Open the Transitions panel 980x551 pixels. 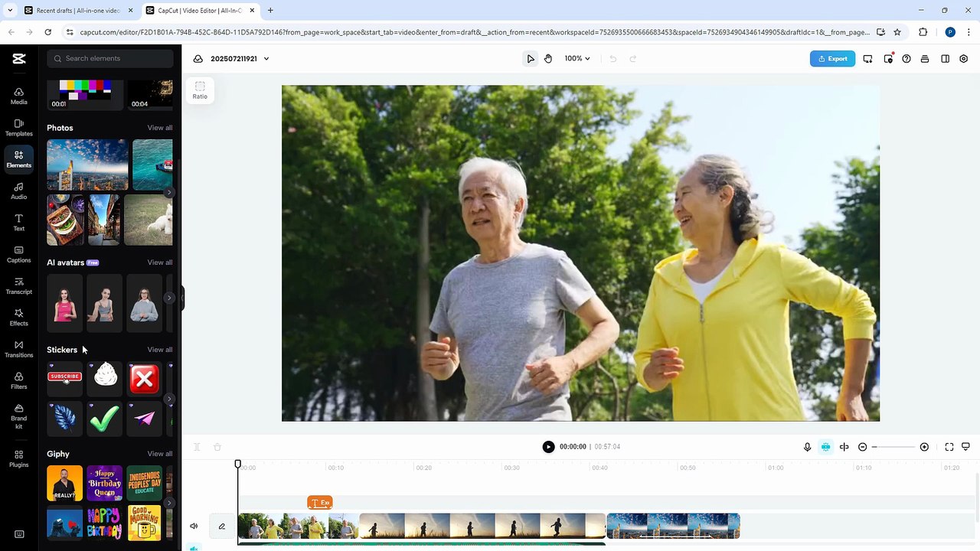coord(18,349)
